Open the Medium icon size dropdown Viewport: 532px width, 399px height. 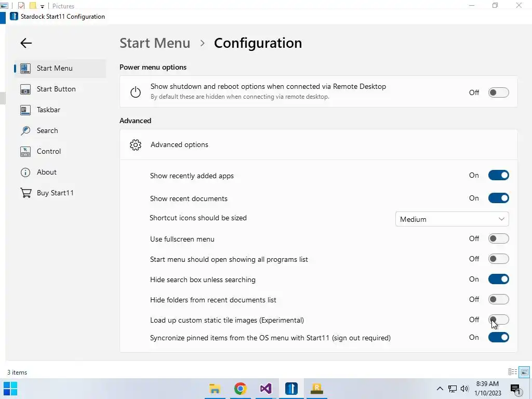coord(452,219)
